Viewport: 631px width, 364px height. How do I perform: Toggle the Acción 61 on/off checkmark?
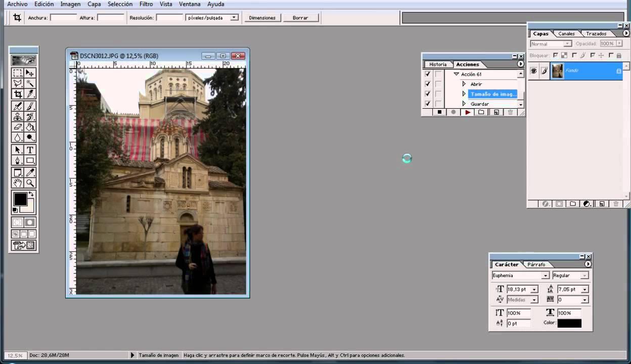(428, 74)
